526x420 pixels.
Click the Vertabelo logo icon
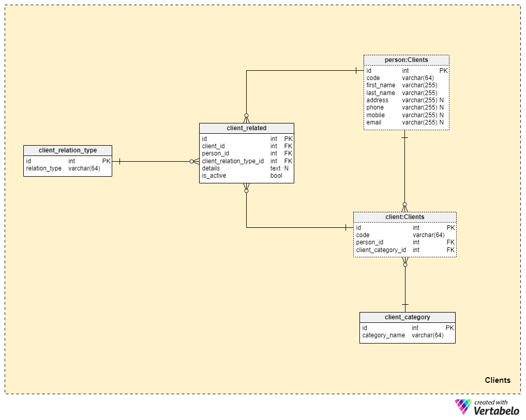coord(463,406)
